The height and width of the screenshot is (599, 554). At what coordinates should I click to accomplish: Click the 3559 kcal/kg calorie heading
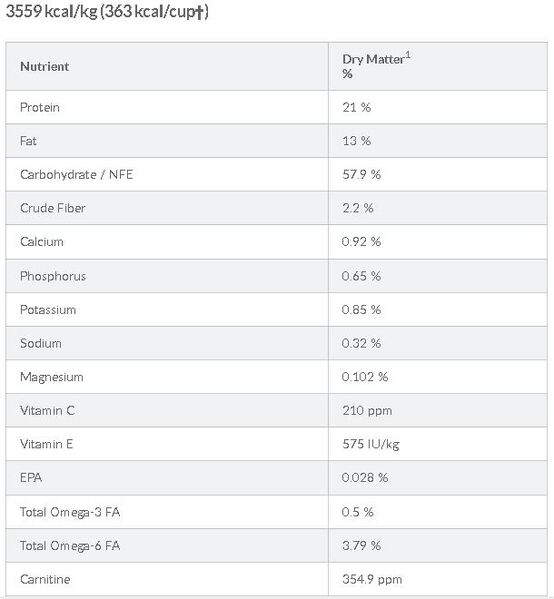pos(107,11)
